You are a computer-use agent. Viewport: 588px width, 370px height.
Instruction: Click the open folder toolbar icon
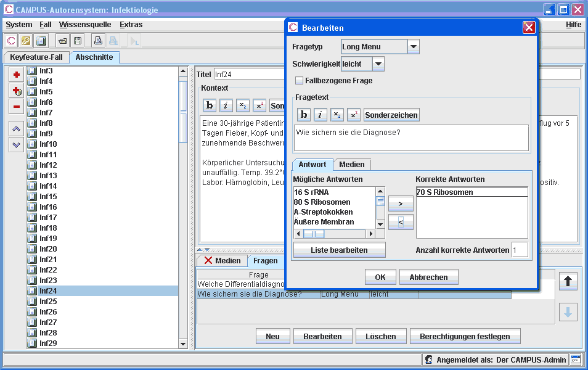tap(62, 41)
